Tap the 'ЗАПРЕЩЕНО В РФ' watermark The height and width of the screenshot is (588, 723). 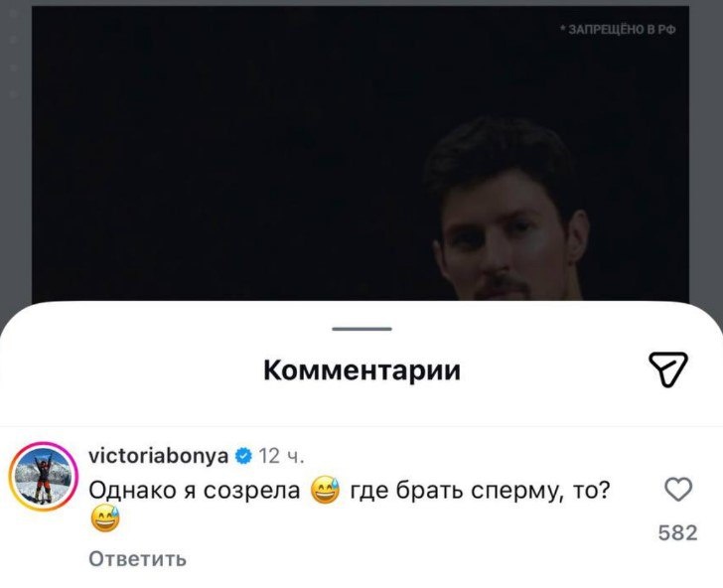[618, 30]
